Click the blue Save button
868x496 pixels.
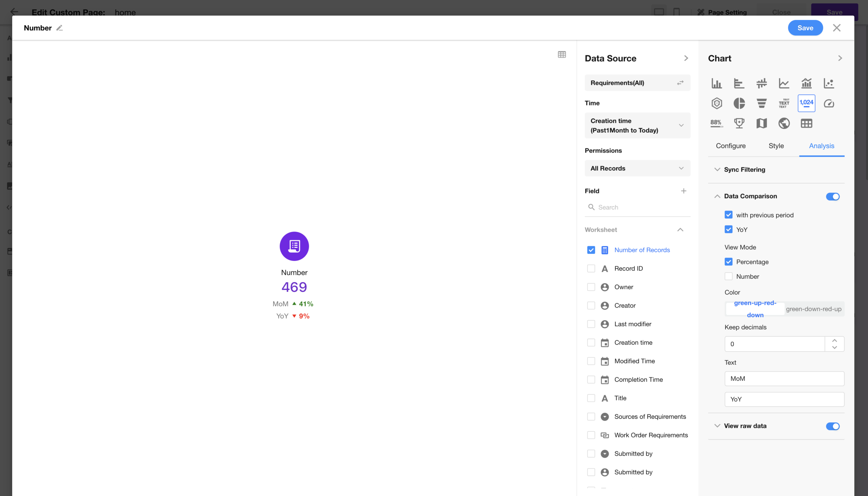coord(805,28)
